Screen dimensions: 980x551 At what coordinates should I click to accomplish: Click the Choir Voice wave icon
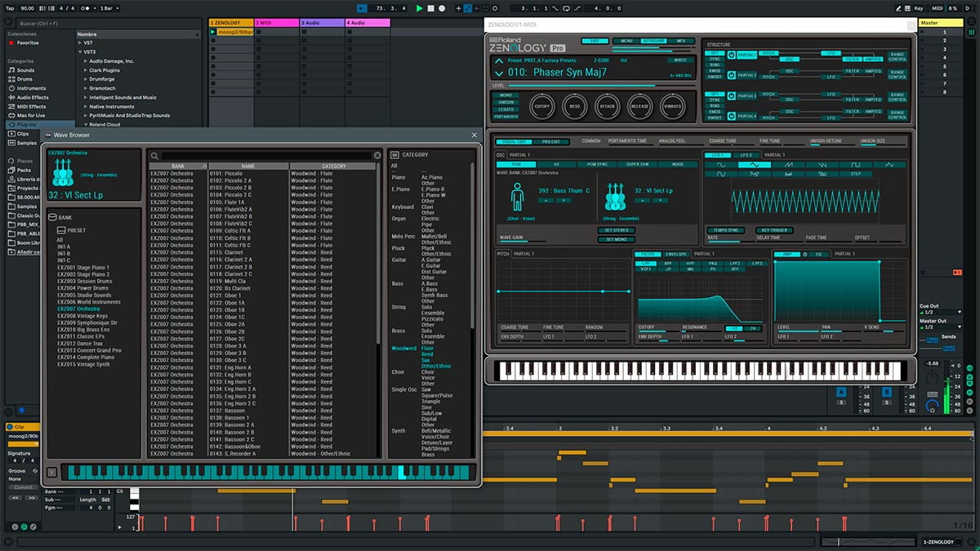click(x=516, y=197)
